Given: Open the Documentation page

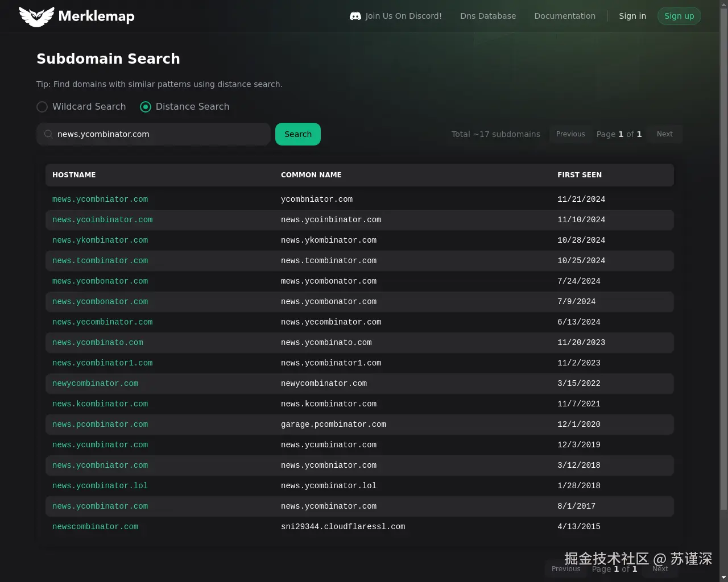Looking at the screenshot, I should click(x=565, y=16).
